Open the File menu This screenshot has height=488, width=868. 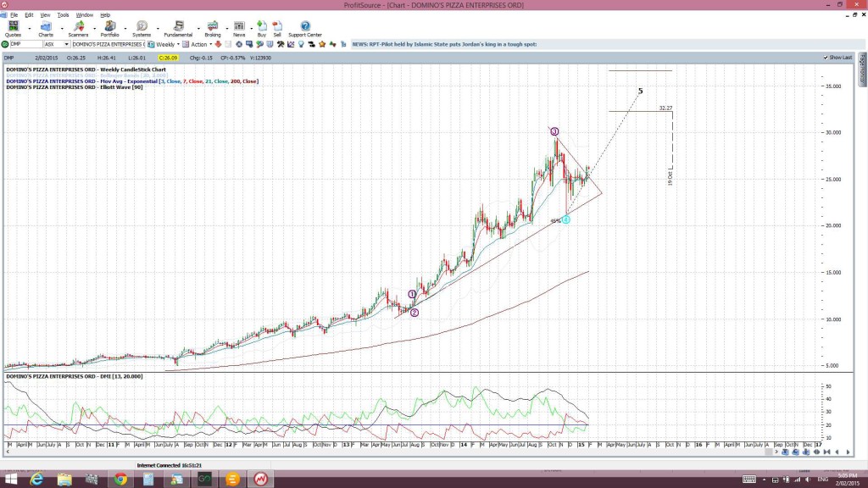pyautogui.click(x=14, y=15)
